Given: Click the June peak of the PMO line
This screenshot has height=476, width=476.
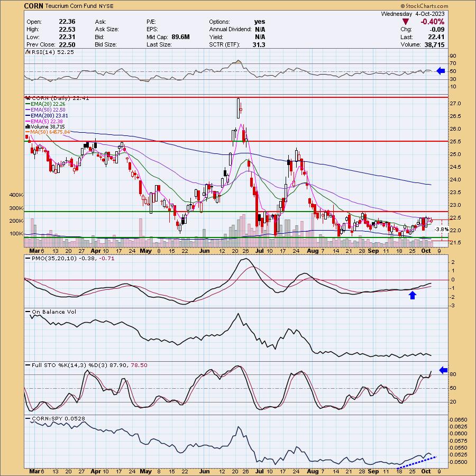Looking at the screenshot, I should [x=246, y=259].
